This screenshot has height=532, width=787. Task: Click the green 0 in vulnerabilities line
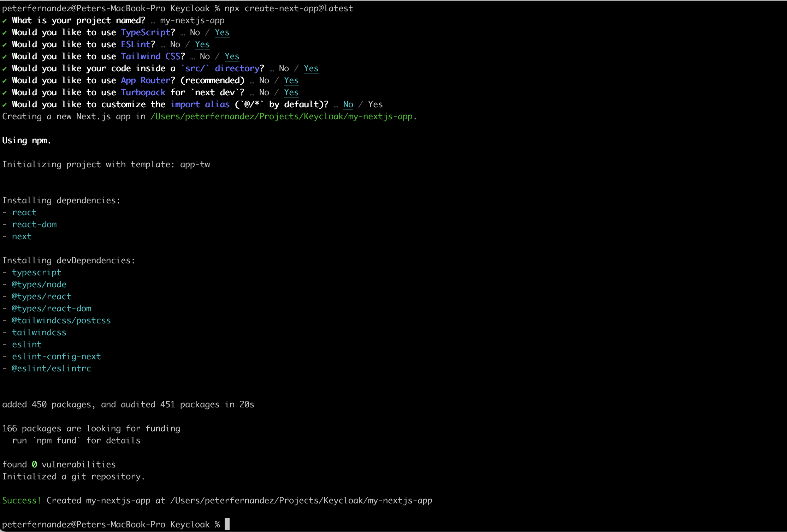click(34, 465)
